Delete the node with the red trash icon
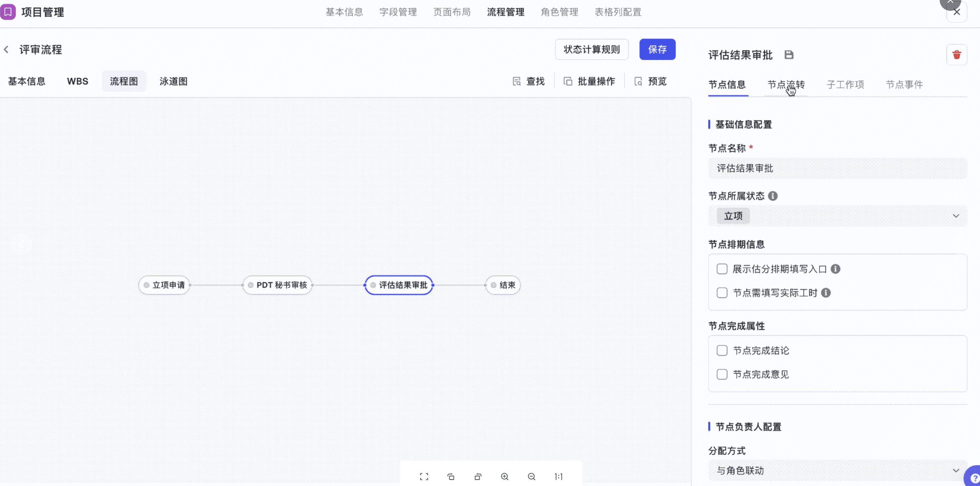The width and height of the screenshot is (980, 486). coord(956,55)
